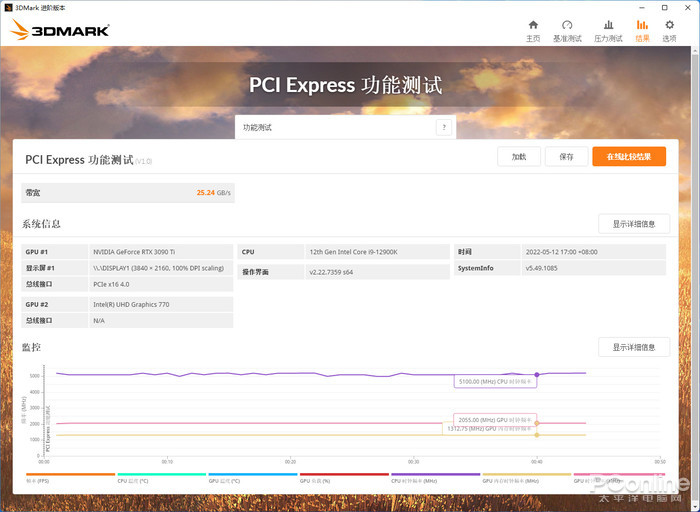Click the Intel(R) UHD Graphics 770 value

131,304
